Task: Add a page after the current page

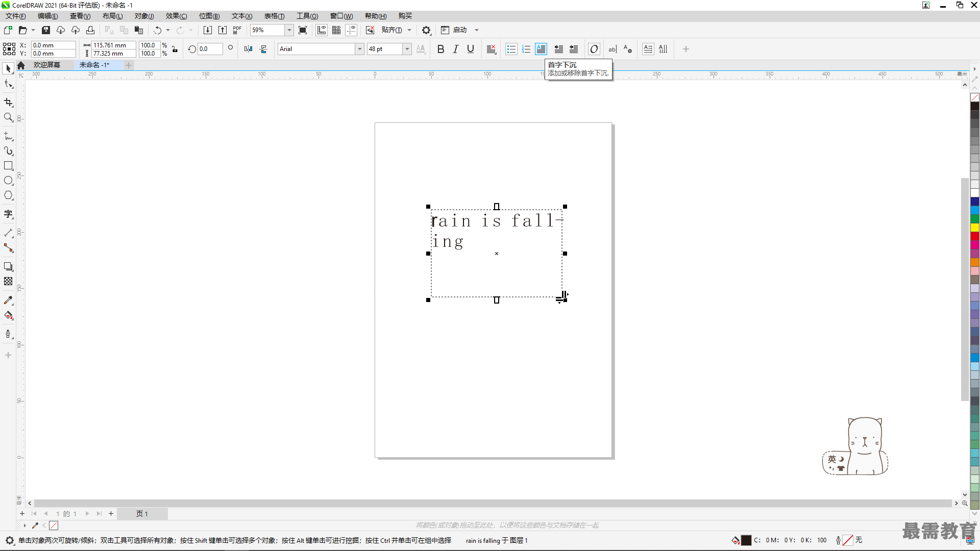Action: click(111, 514)
